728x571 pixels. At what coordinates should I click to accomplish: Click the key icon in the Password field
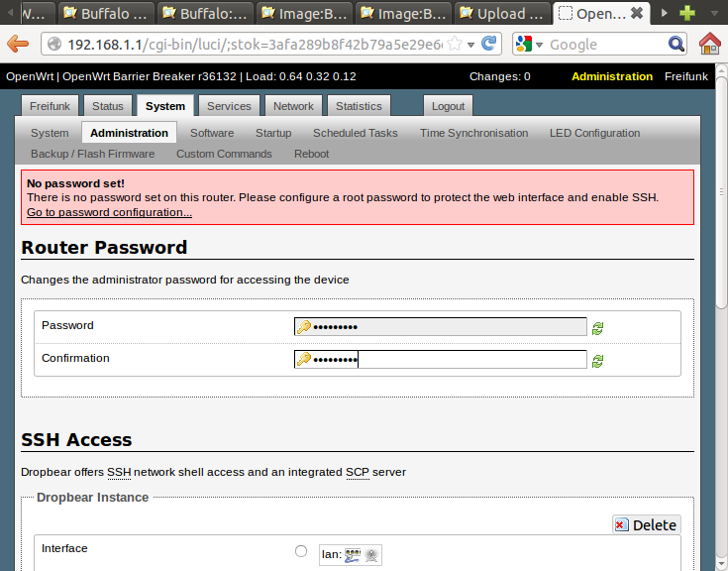[304, 326]
